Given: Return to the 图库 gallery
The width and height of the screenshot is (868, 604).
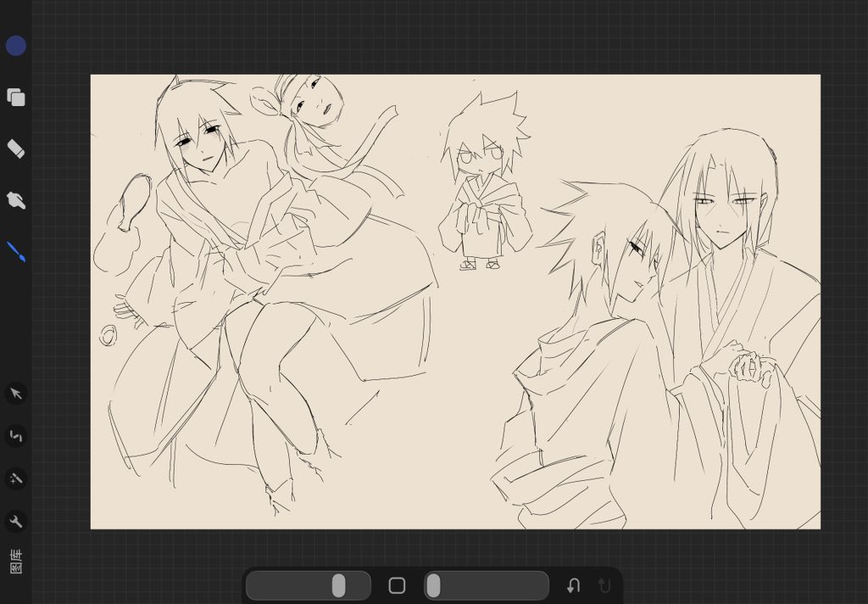Looking at the screenshot, I should pos(16,562).
